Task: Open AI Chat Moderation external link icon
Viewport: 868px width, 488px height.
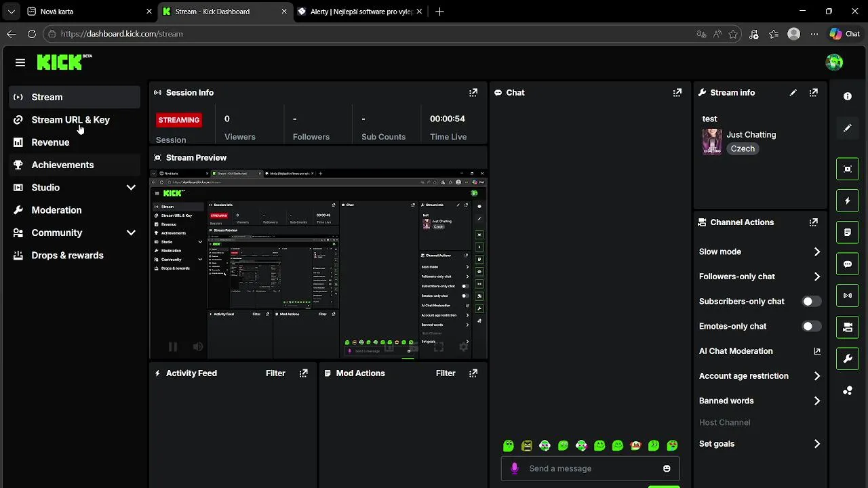Action: [x=816, y=351]
